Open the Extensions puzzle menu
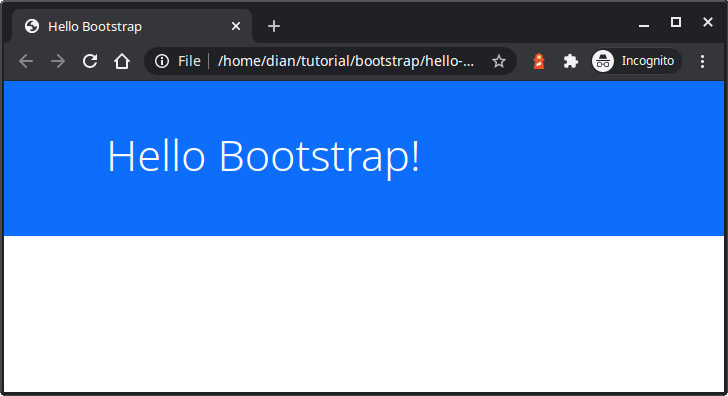The image size is (728, 396). (570, 61)
